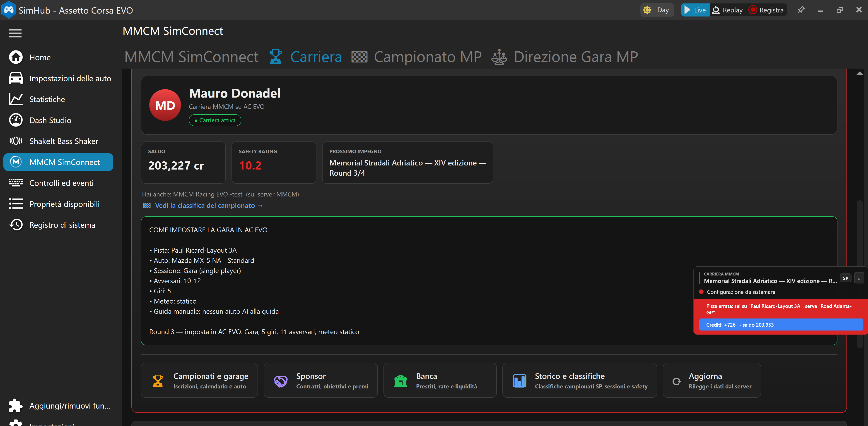Switch to Replay mode

pyautogui.click(x=728, y=10)
